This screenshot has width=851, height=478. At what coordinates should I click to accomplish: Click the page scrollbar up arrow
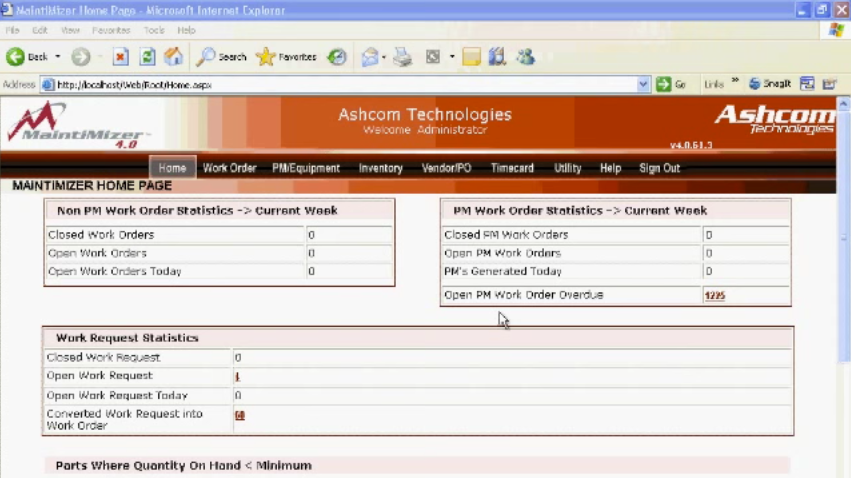coord(843,104)
